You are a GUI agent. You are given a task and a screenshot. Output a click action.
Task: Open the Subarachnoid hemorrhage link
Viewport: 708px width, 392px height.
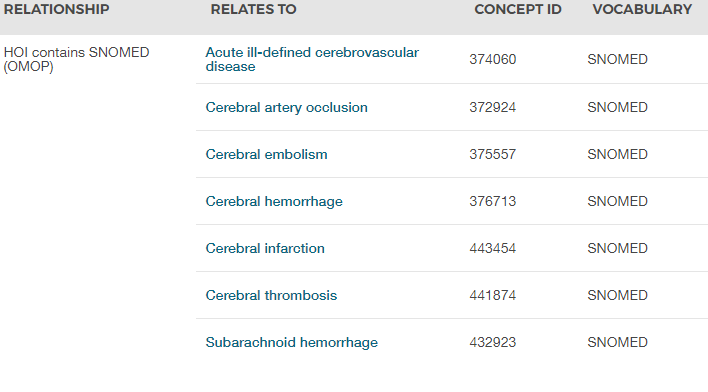tap(292, 342)
